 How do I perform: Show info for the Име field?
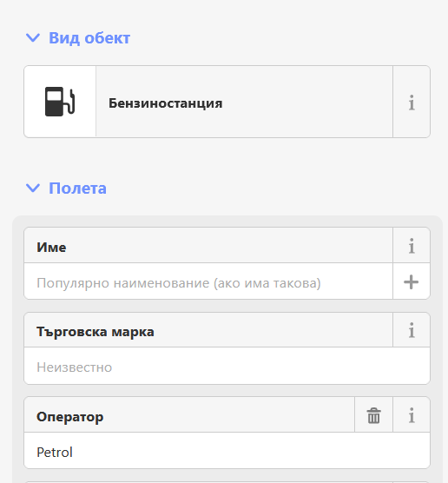coord(412,246)
